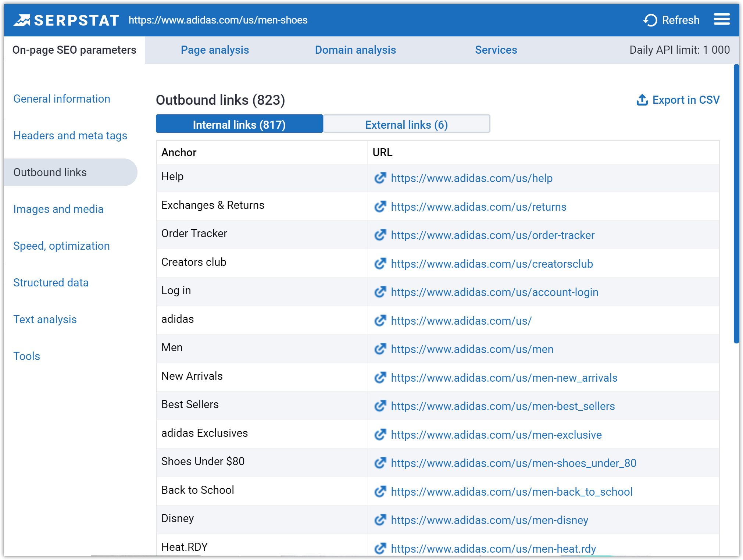
Task: Open the adidas.com/us/returns link
Action: [x=478, y=207]
